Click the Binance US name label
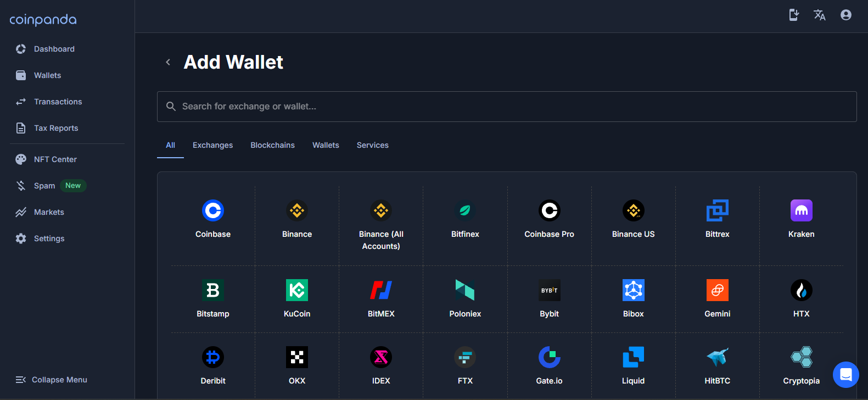The image size is (868, 400). click(x=634, y=234)
